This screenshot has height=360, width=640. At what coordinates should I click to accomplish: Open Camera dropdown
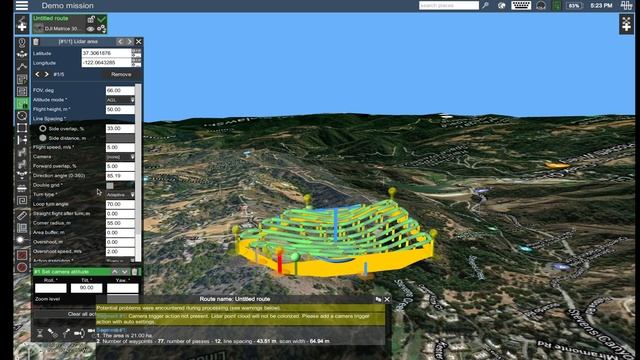click(x=120, y=157)
